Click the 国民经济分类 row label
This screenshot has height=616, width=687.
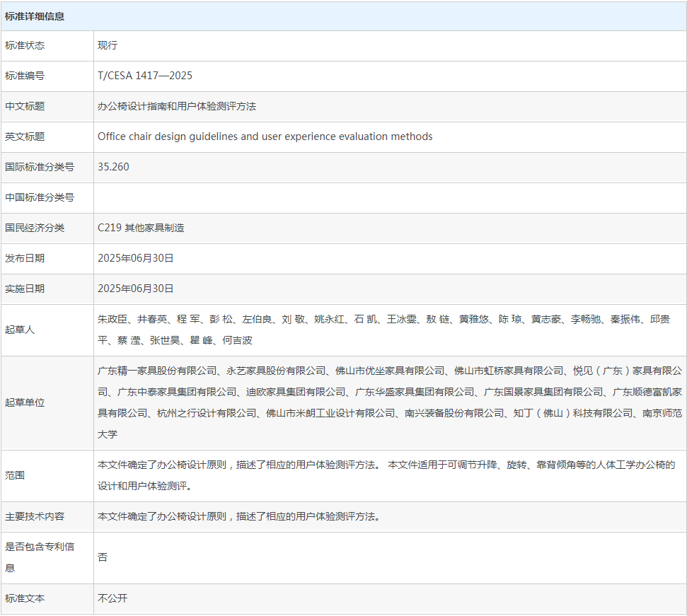35,228
